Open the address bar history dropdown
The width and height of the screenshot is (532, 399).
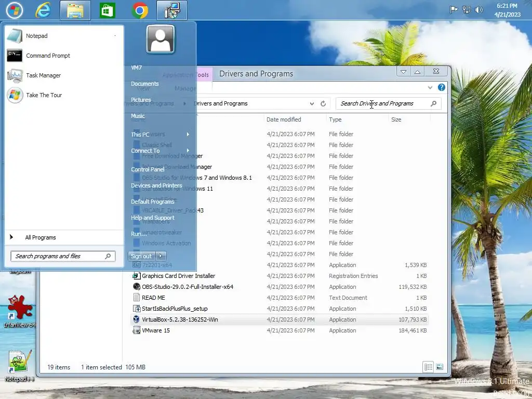click(x=312, y=103)
